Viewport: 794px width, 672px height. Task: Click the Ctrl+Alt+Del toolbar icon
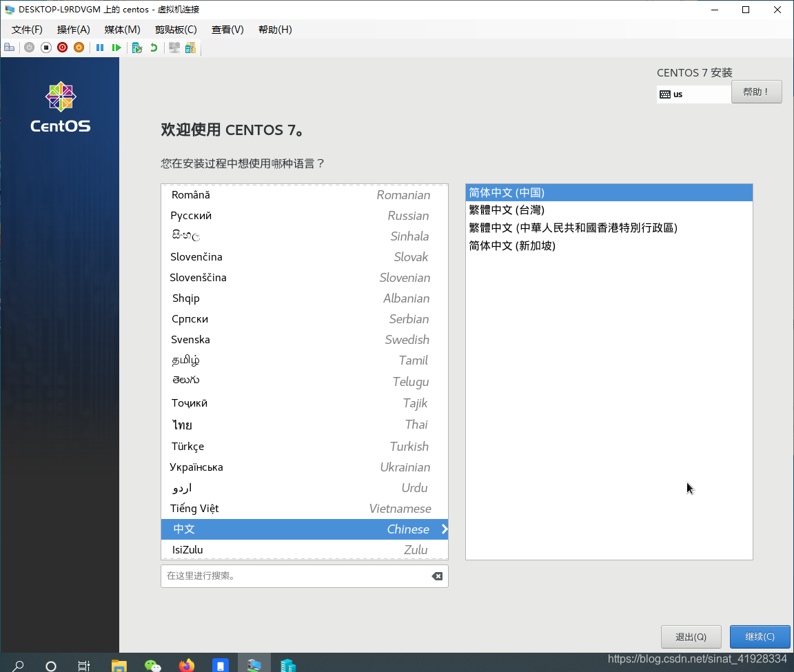[x=9, y=48]
